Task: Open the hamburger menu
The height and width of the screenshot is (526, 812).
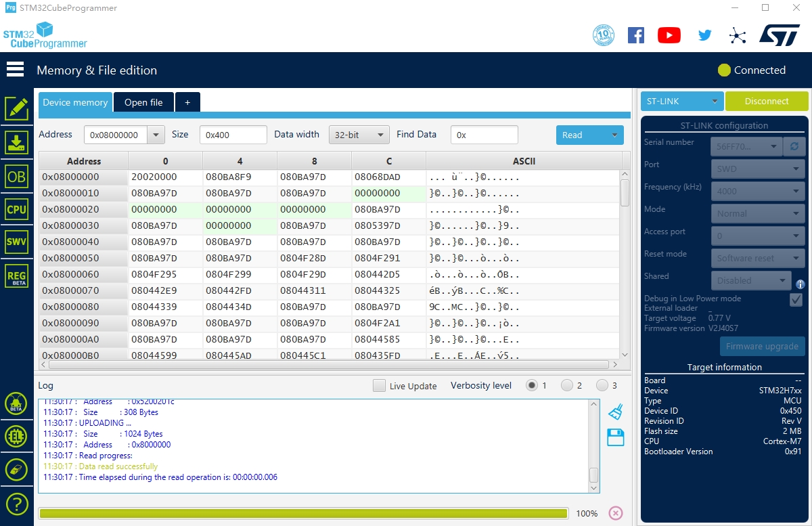Action: [15, 69]
